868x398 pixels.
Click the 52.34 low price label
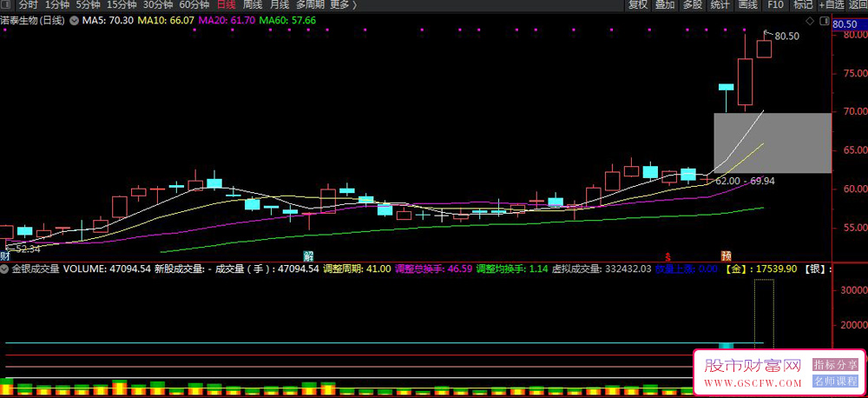[x=28, y=249]
